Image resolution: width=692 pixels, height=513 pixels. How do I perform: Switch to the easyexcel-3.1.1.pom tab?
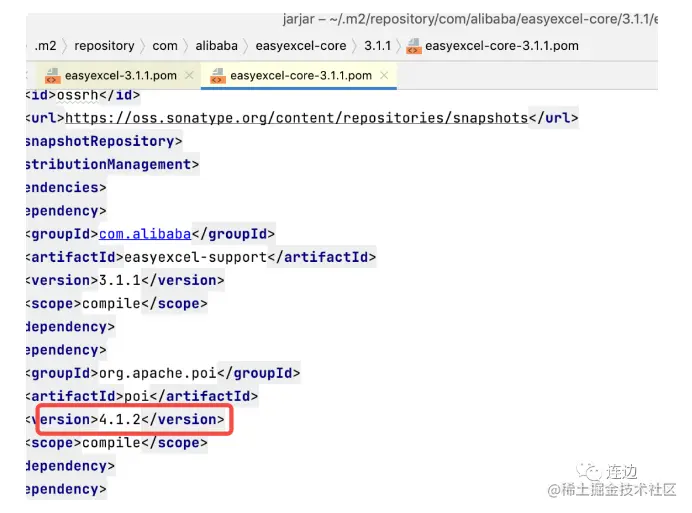point(120,75)
